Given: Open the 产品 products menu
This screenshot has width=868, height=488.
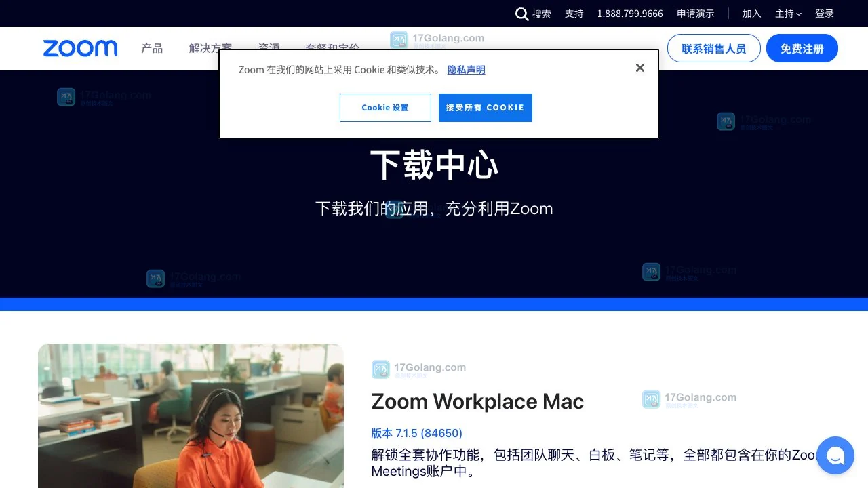Looking at the screenshot, I should pyautogui.click(x=152, y=48).
